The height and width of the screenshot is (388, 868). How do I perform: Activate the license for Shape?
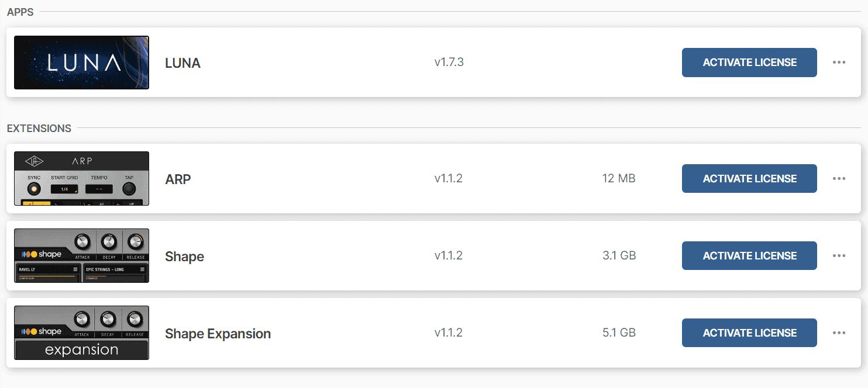(x=749, y=255)
